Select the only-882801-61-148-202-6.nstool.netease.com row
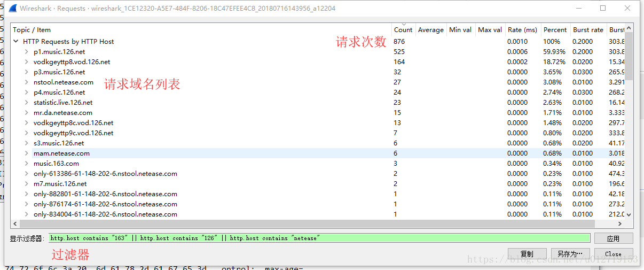Viewport: 644px width, 270px height. coord(318,194)
